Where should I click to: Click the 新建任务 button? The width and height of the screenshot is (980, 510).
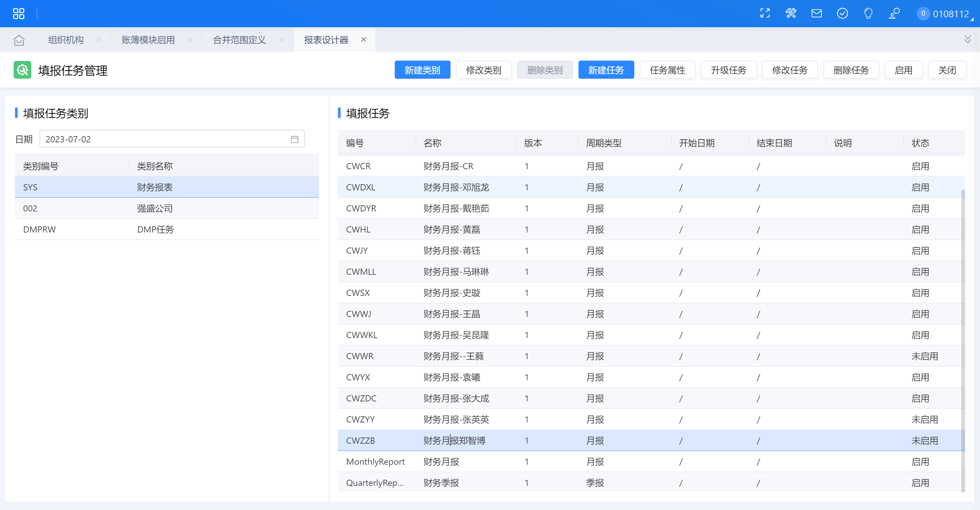606,70
